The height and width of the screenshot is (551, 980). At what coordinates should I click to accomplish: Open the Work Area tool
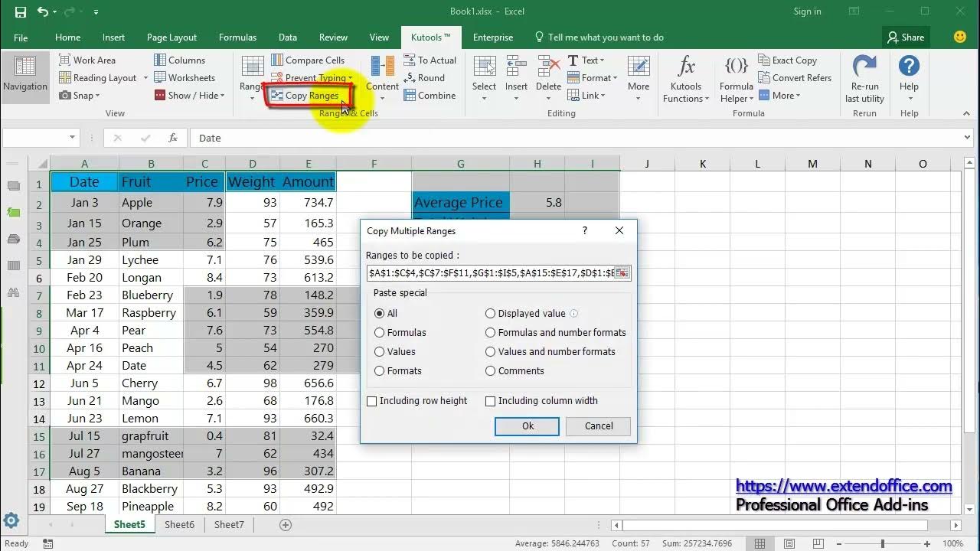[87, 60]
